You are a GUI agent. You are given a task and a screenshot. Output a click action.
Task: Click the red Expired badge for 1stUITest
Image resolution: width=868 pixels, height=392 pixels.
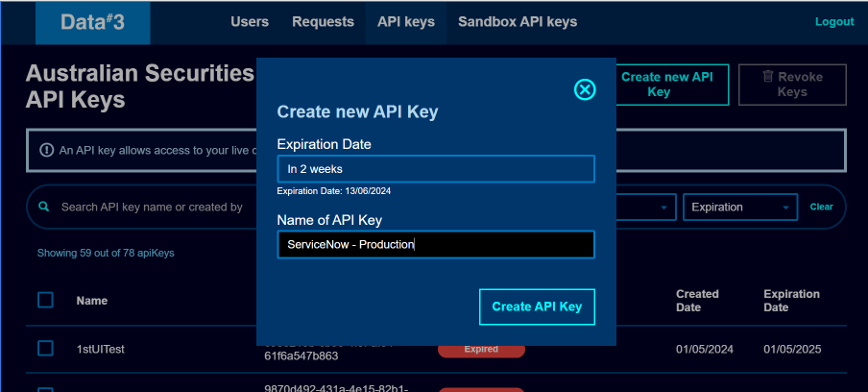pos(481,349)
